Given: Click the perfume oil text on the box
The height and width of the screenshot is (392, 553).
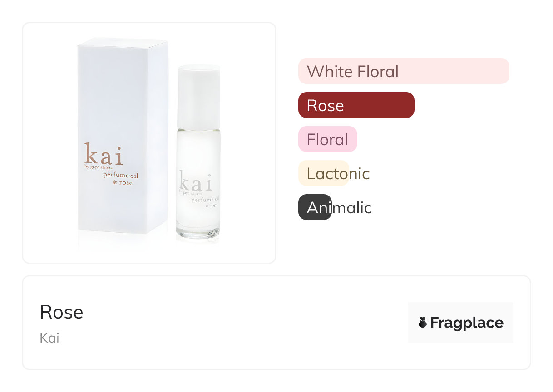Looking at the screenshot, I should [120, 175].
